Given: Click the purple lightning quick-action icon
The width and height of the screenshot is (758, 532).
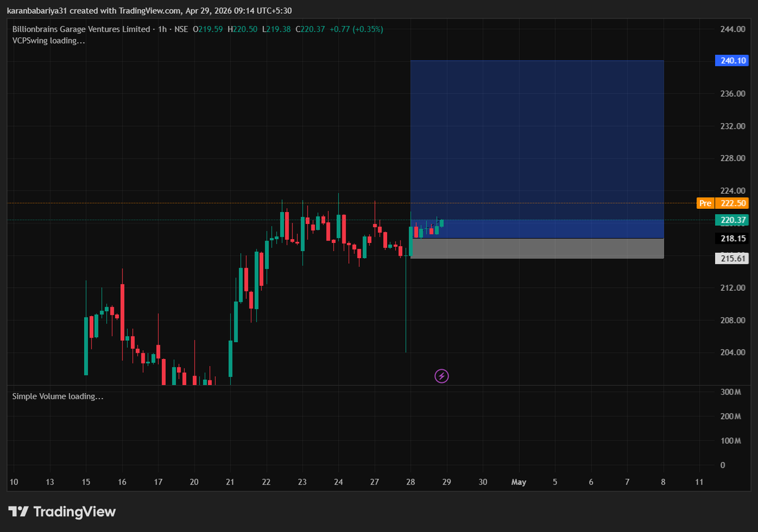Looking at the screenshot, I should 442,375.
